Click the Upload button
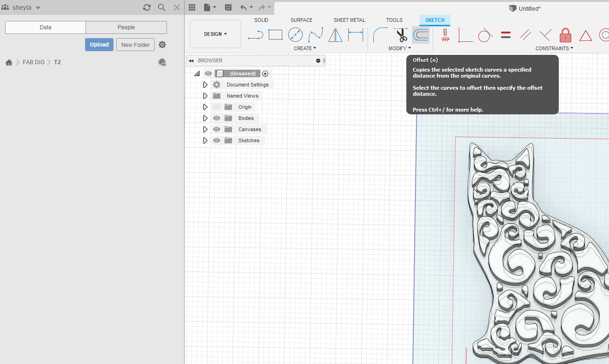609x364 pixels. (x=99, y=45)
